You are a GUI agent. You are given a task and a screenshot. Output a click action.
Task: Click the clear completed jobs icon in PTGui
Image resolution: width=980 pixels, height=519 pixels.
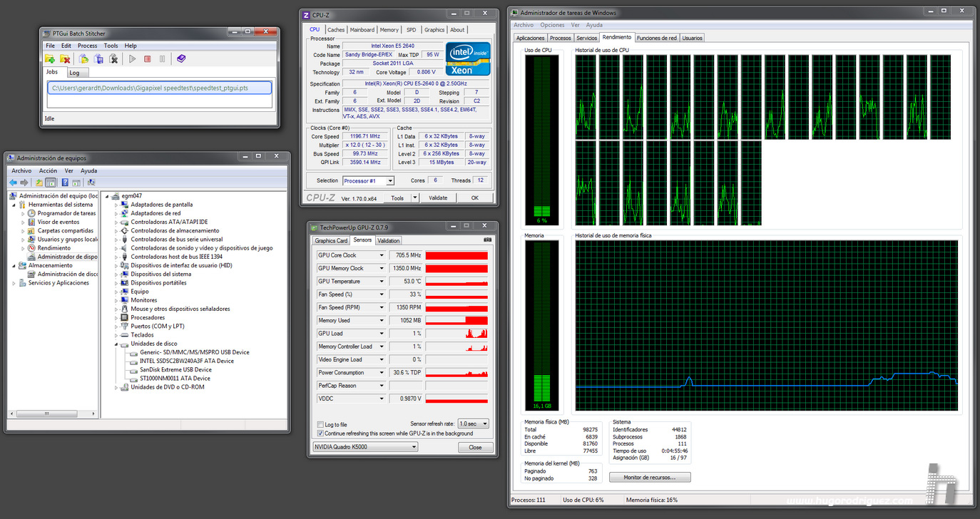pos(113,59)
